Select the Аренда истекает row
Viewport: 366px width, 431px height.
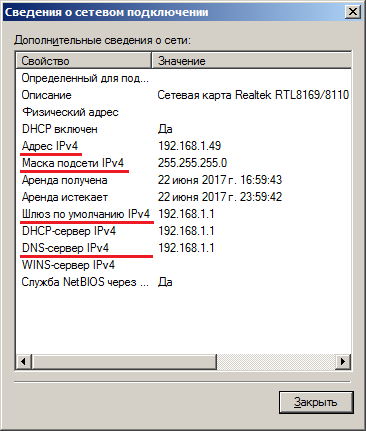(x=184, y=197)
